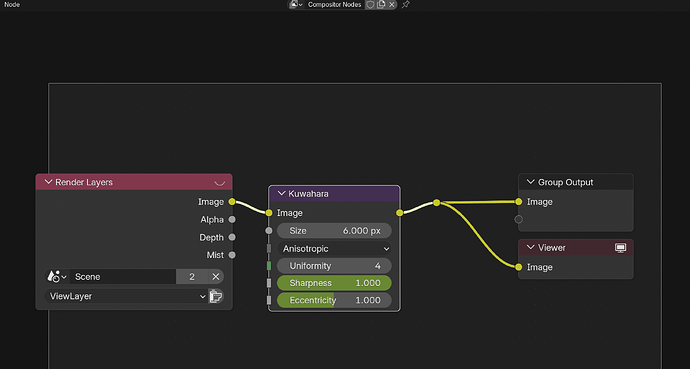Toggle the fake user shield icon
Viewport: 690px width, 369px height.
pos(371,4)
